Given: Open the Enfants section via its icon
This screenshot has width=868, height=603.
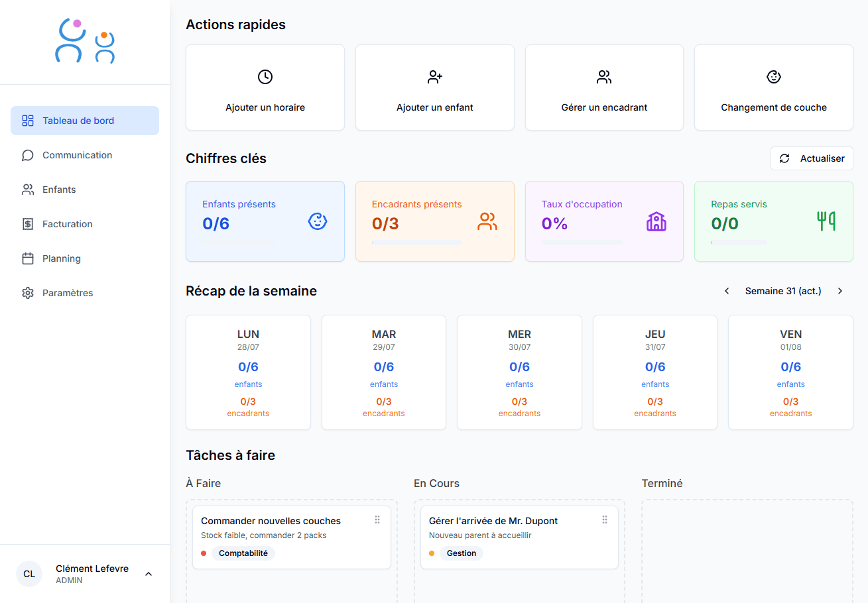Looking at the screenshot, I should click(27, 189).
